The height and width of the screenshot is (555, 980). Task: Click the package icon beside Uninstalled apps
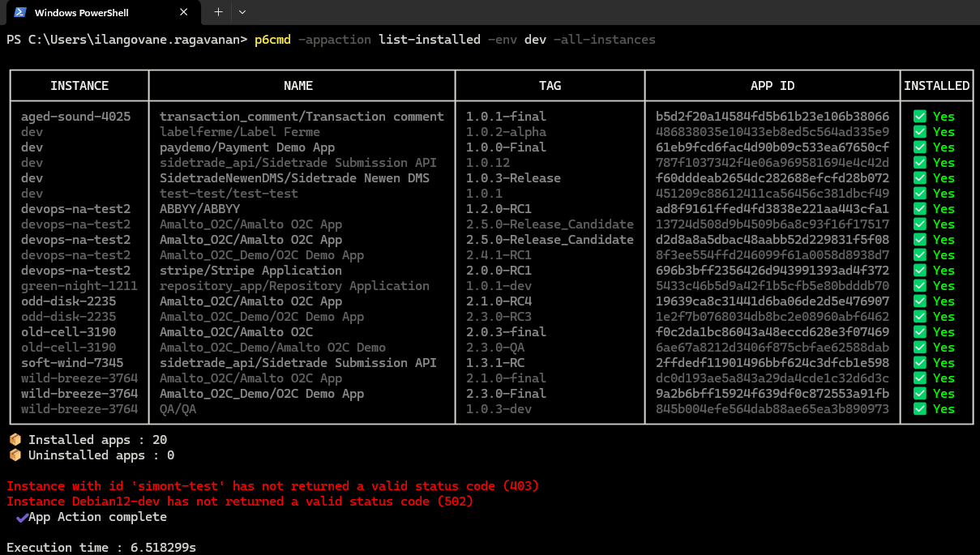(15, 455)
